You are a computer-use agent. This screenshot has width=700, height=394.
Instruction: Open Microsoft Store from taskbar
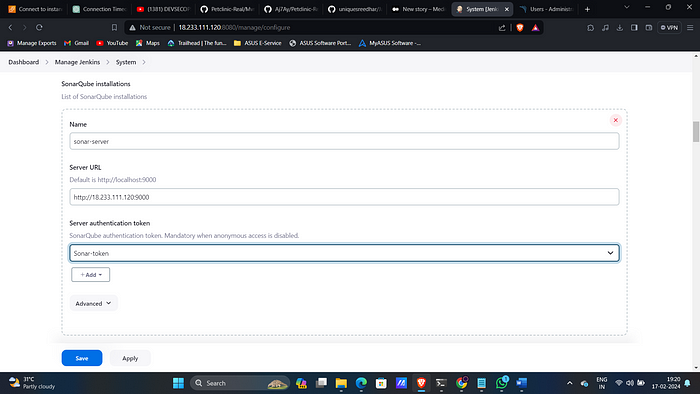tap(381, 383)
